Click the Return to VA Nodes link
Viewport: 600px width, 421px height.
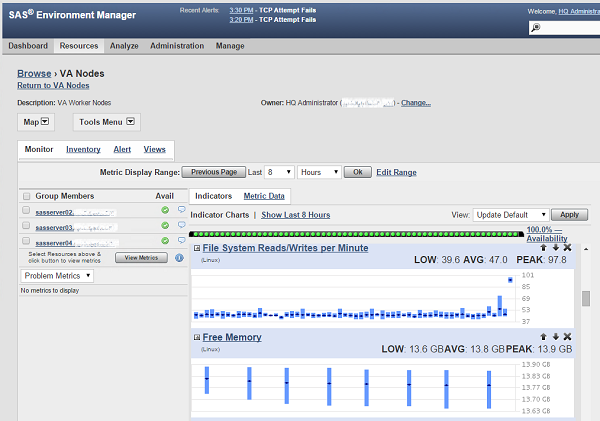53,85
